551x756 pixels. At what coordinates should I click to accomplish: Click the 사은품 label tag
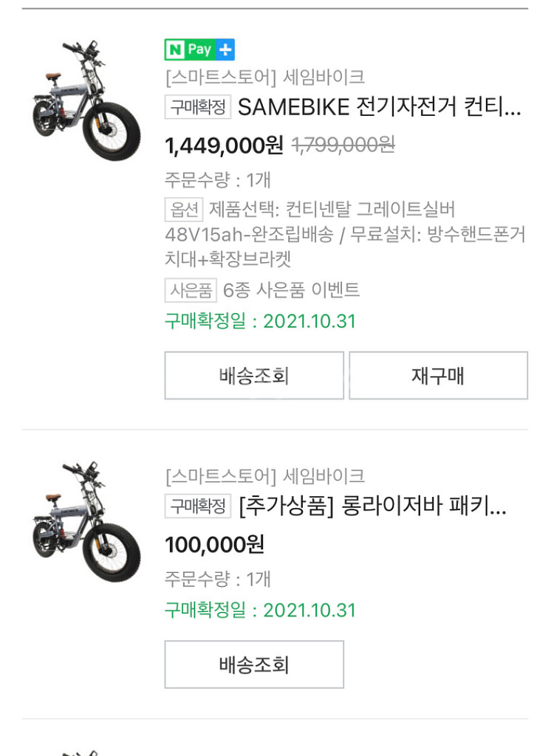click(x=191, y=290)
